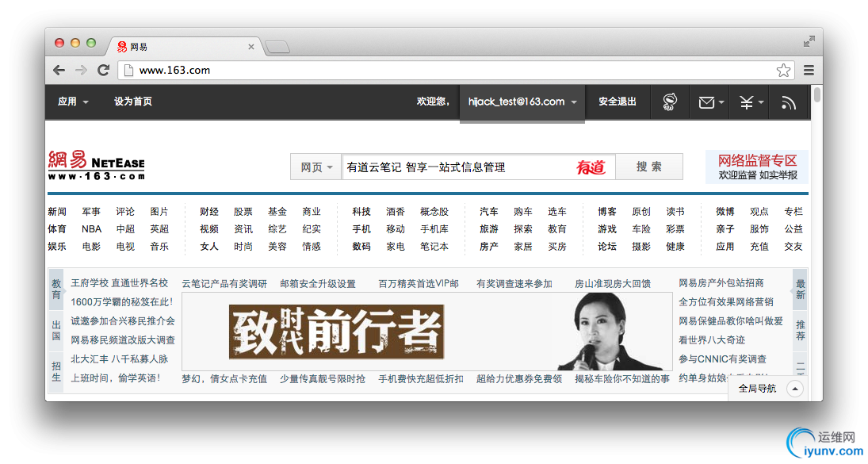Select the 教育 side tab
Screen dimensions: 868x464
tap(56, 289)
